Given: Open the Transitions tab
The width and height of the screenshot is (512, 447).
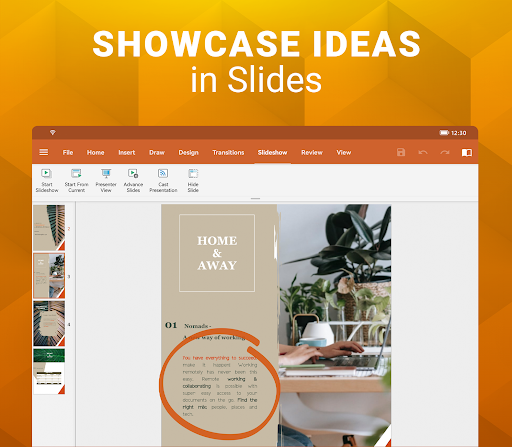Looking at the screenshot, I should pyautogui.click(x=228, y=152).
